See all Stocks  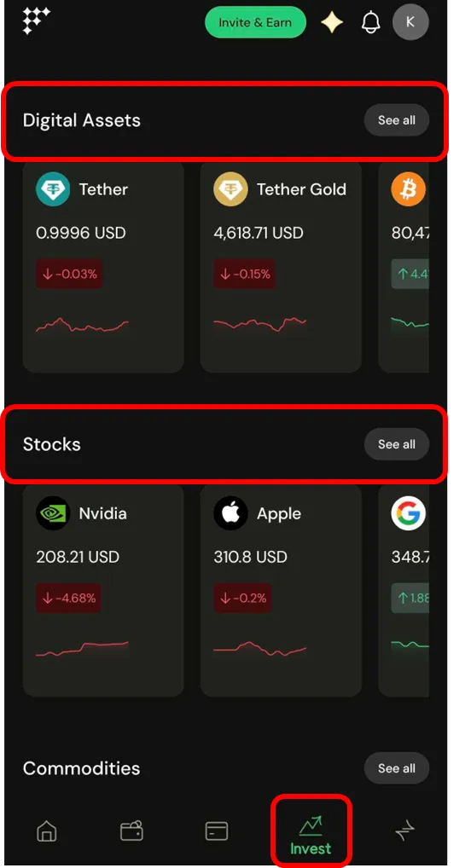[396, 444]
